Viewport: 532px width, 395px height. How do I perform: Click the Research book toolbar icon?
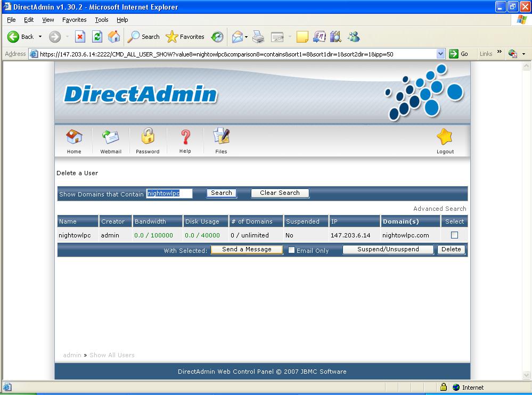335,37
